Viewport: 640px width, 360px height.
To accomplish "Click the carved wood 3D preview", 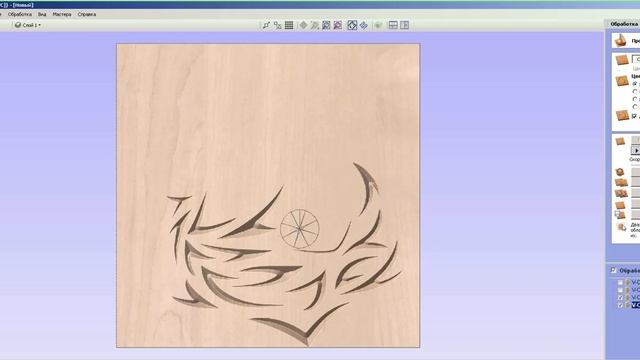I will 268,196.
